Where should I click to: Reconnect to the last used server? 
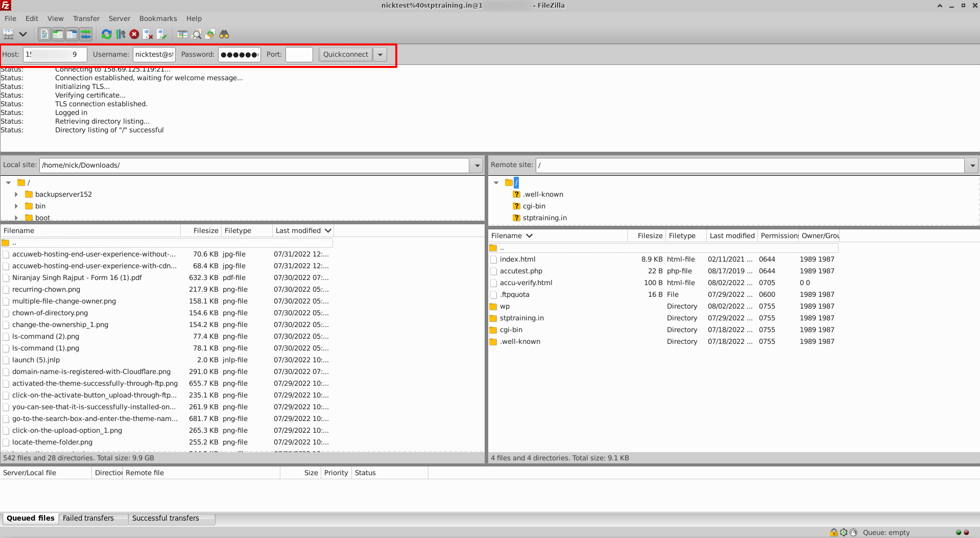pyautogui.click(x=162, y=34)
